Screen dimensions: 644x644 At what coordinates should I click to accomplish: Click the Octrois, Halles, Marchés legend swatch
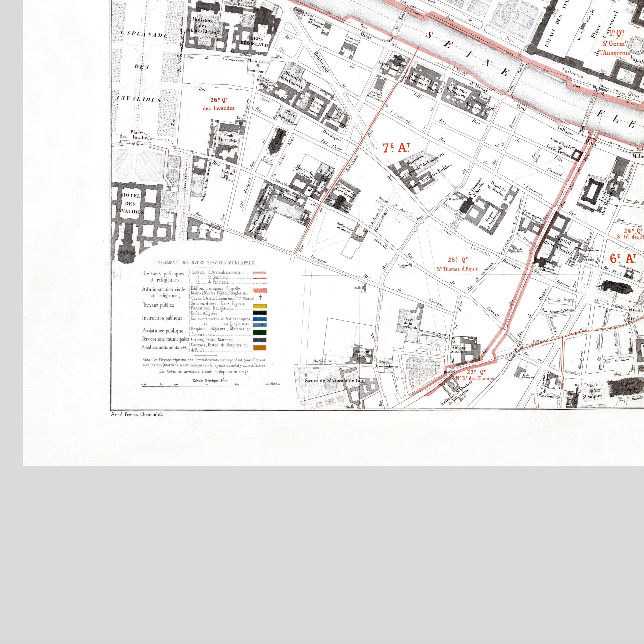259,340
